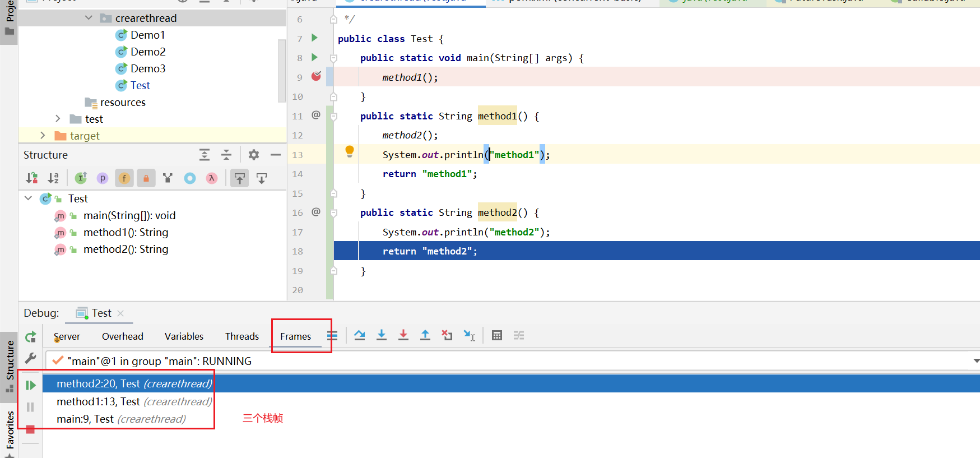The height and width of the screenshot is (458, 980).
Task: Select main(String[]): void in Structure
Action: 129,215
